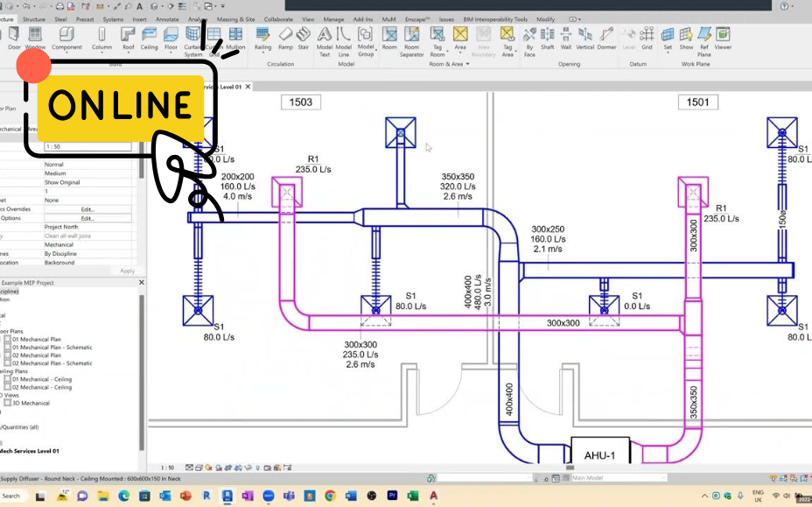Toggle Sun Path in the view control bar
The image size is (812, 507).
[207, 467]
